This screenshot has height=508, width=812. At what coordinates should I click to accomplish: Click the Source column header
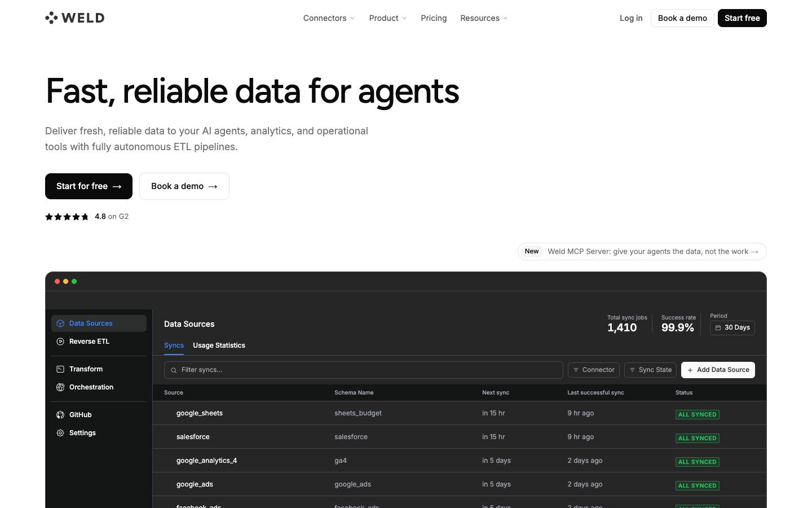pyautogui.click(x=174, y=392)
